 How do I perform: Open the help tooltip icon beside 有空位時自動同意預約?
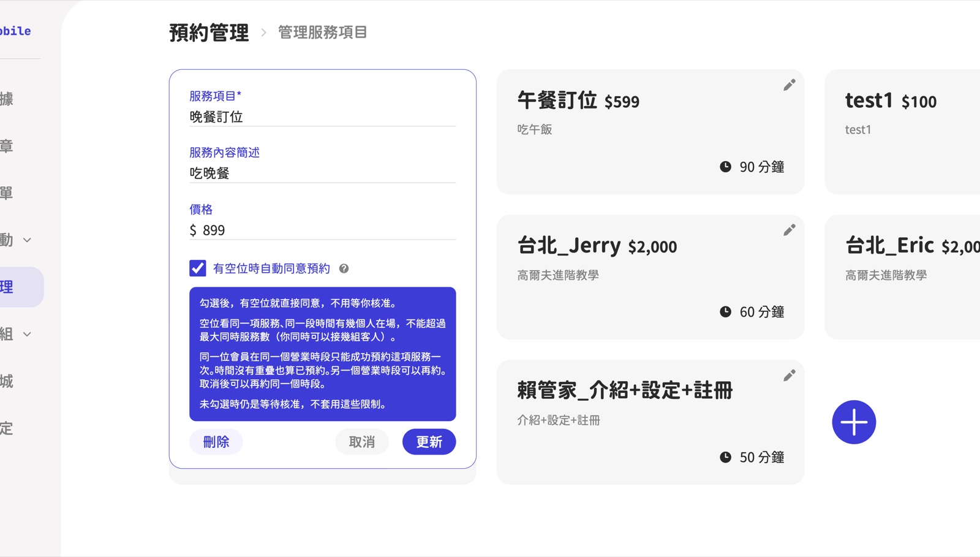pos(344,268)
